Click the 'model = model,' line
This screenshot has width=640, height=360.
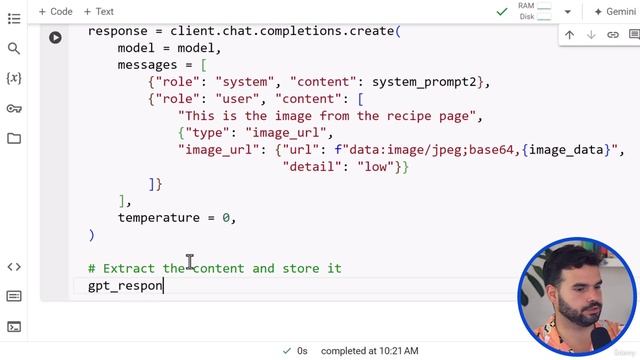click(x=169, y=48)
